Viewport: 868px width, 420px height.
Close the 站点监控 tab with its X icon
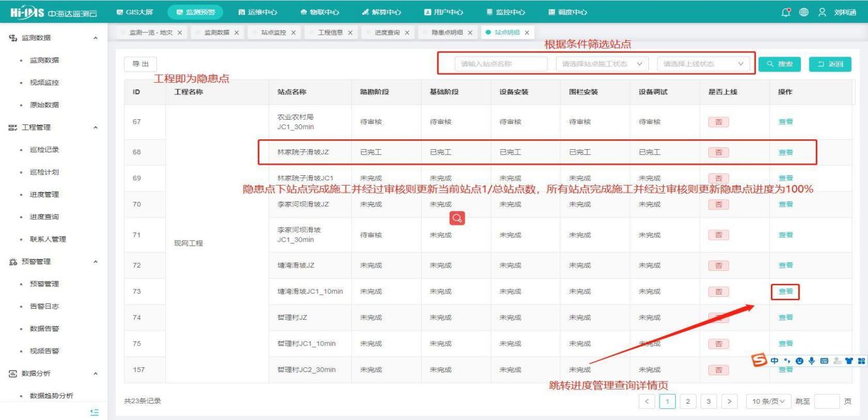pyautogui.click(x=293, y=33)
